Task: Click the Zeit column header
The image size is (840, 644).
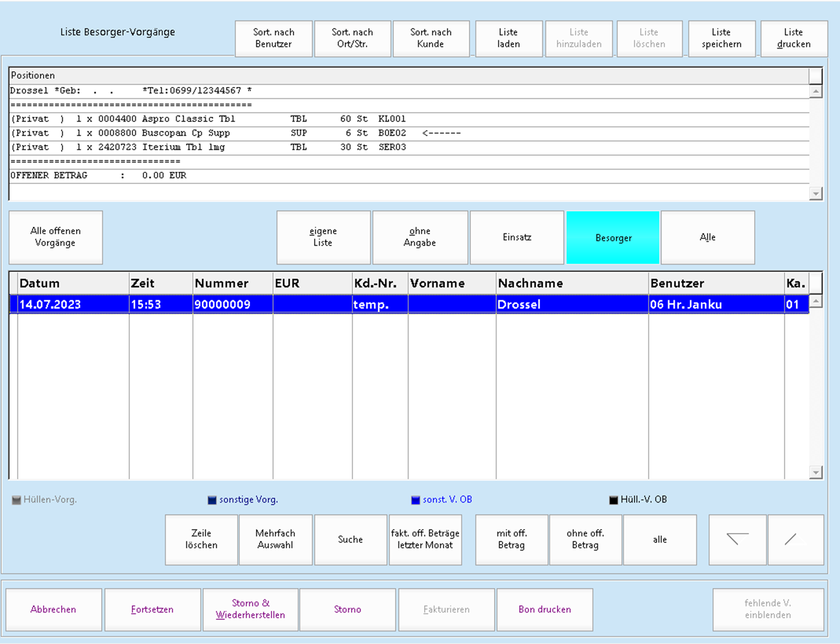Action: [x=161, y=283]
